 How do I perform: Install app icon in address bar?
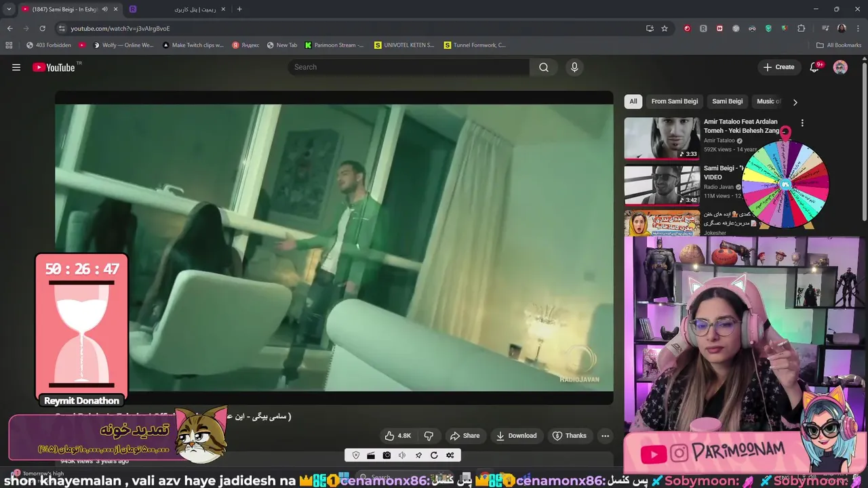650,28
